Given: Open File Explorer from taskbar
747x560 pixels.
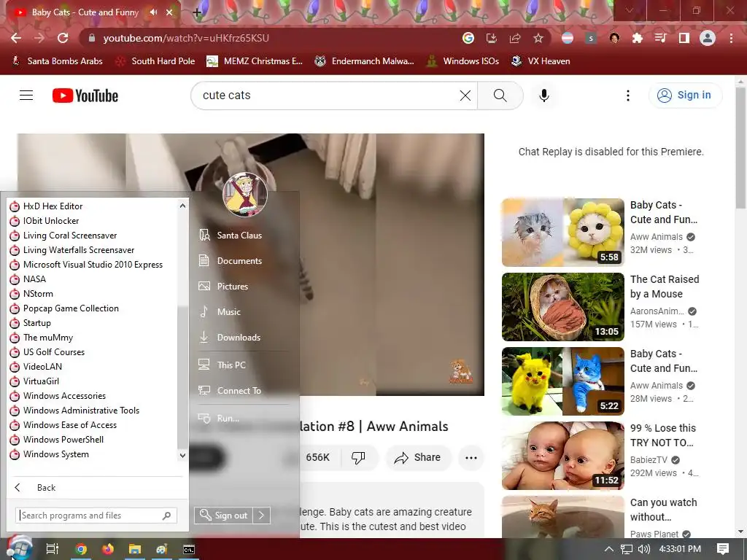Looking at the screenshot, I should [x=135, y=549].
